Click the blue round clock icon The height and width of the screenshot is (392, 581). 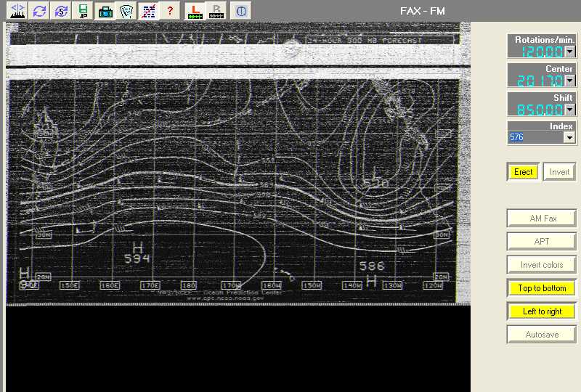coord(241,11)
